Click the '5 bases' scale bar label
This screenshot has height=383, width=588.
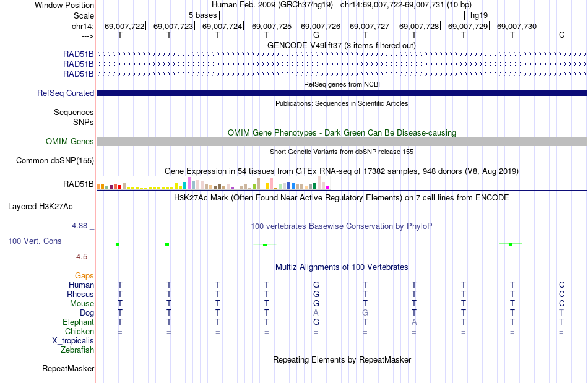202,15
